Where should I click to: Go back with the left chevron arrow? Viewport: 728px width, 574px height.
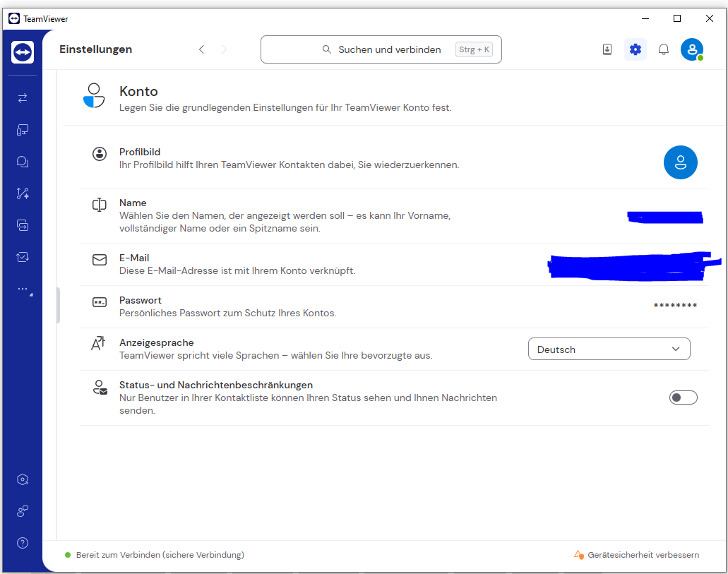point(201,49)
